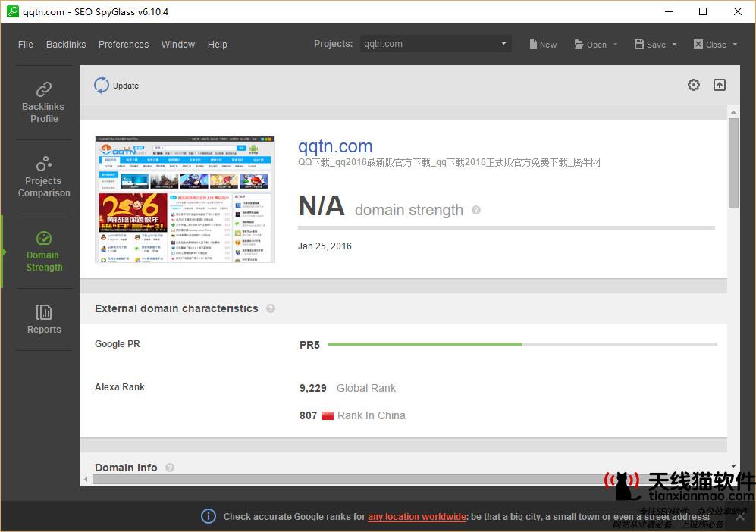
Task: Click the scroll left arrow
Action: [x=86, y=480]
